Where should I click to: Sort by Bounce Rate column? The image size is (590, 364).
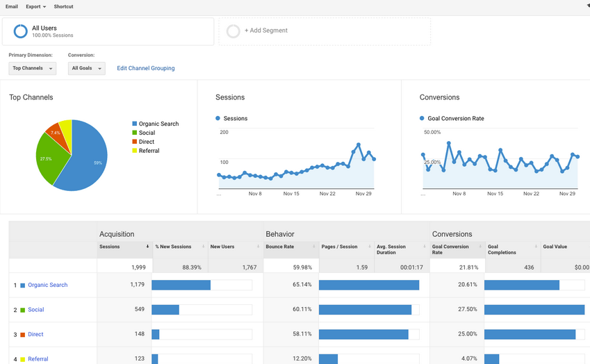click(x=291, y=249)
